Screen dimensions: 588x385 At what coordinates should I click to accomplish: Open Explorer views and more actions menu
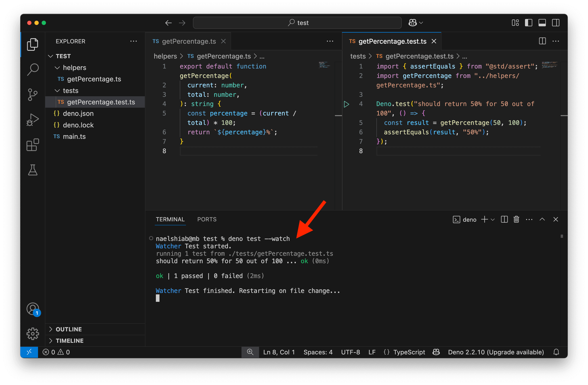133,41
